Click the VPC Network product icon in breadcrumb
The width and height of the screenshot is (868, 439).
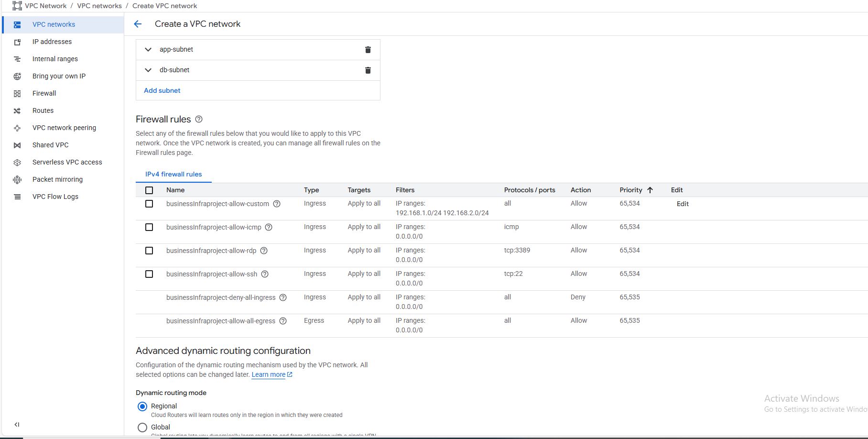pos(17,6)
